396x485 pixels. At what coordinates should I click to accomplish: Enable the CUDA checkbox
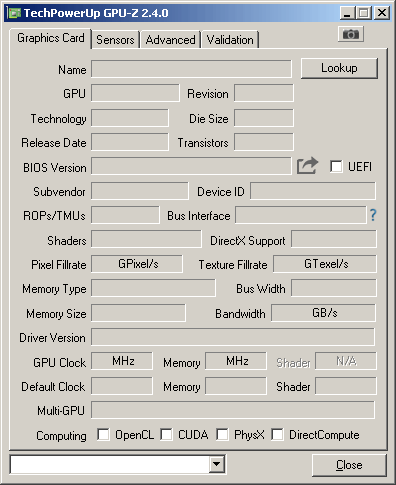coord(166,435)
